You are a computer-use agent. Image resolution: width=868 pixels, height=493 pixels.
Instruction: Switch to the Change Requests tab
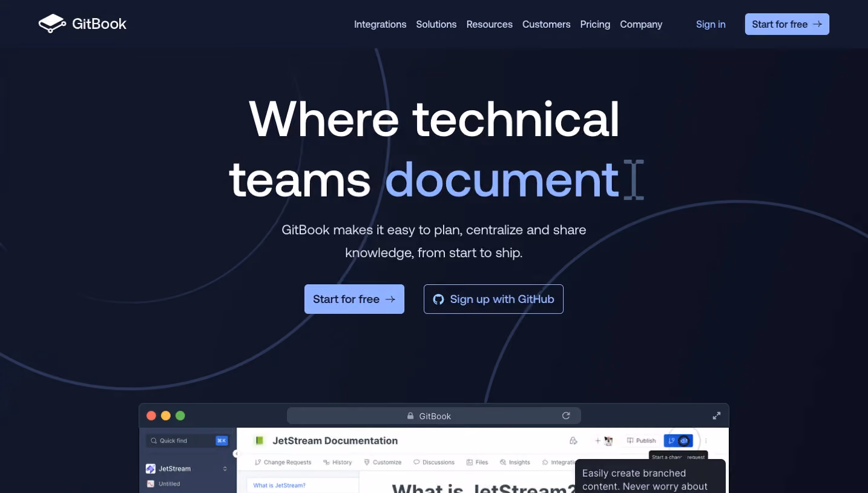point(283,462)
